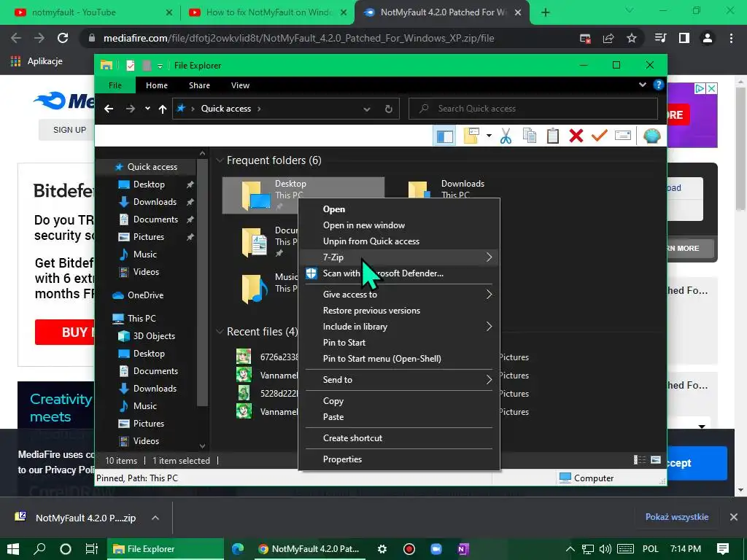This screenshot has height=560, width=747.
Task: Open Microsoft Edge on taskbar
Action: click(238, 549)
